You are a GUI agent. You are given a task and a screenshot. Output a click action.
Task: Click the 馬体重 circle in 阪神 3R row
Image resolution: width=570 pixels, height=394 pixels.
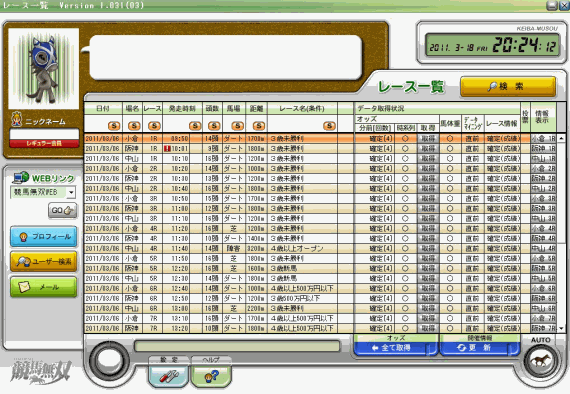pyautogui.click(x=450, y=208)
